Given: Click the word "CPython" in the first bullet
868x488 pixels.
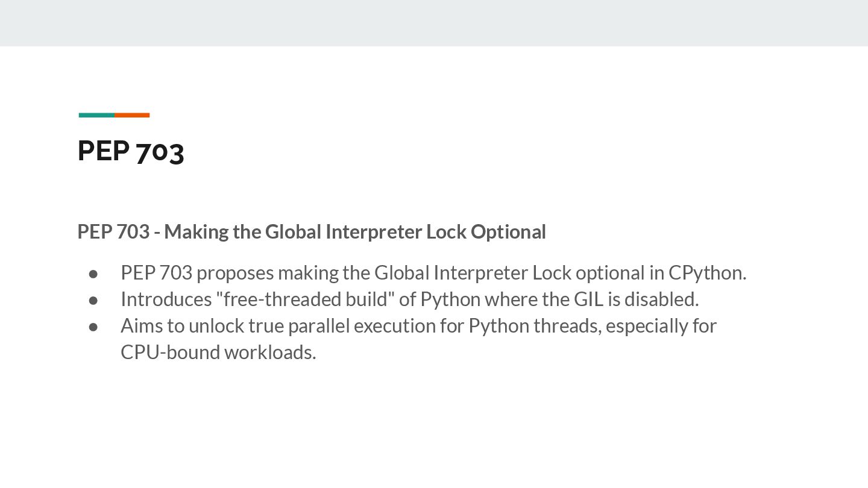Looking at the screenshot, I should 705,273.
